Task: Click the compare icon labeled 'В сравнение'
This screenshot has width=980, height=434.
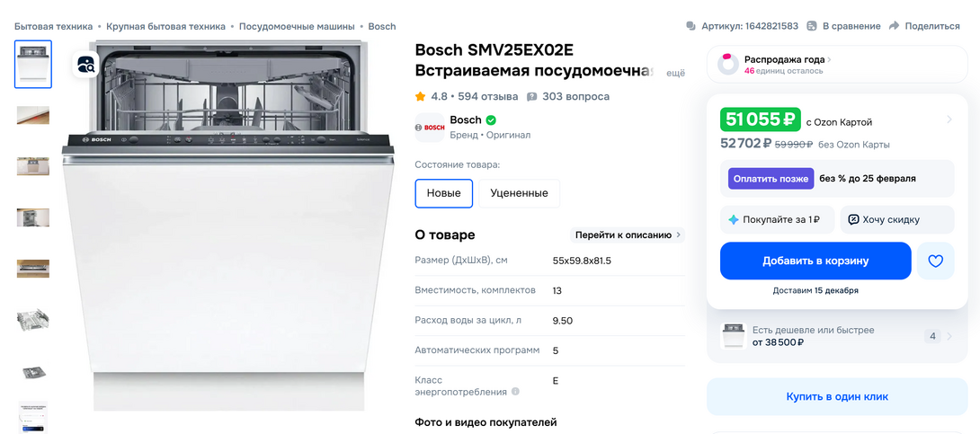Action: click(x=812, y=26)
